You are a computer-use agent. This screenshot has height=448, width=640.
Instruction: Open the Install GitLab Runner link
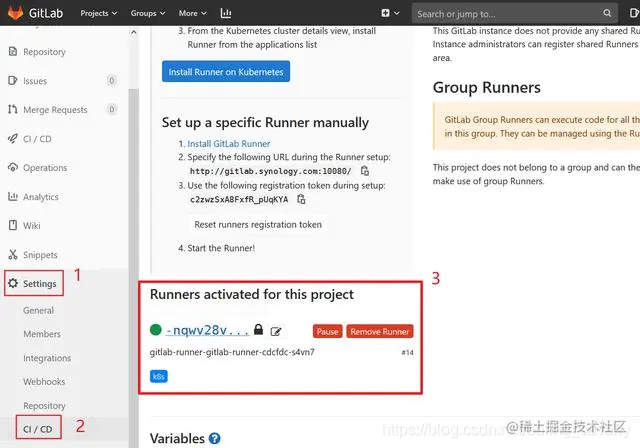(x=229, y=144)
